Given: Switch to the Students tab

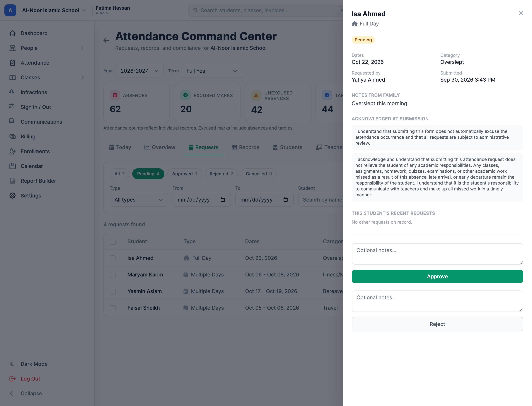Looking at the screenshot, I should [x=287, y=147].
